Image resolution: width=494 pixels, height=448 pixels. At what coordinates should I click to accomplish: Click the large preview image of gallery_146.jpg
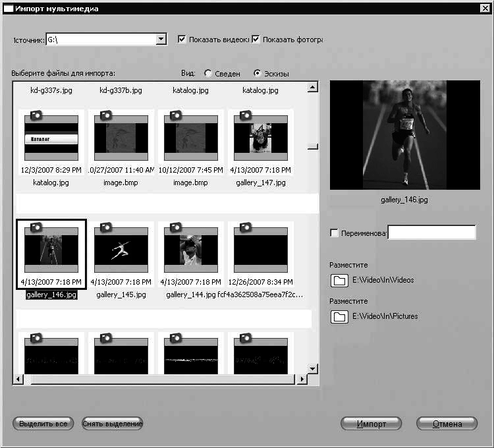pos(405,135)
